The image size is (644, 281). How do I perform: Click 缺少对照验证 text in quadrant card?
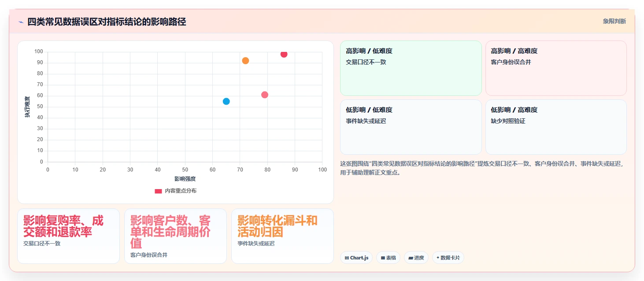point(508,121)
